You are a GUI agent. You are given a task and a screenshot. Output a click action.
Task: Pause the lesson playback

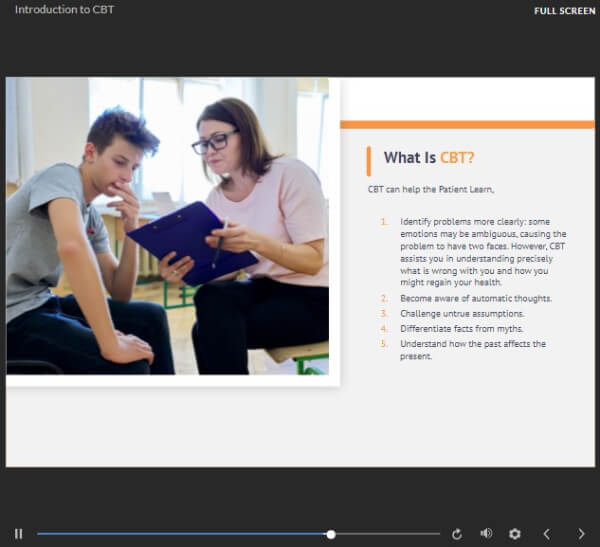[x=18, y=534]
